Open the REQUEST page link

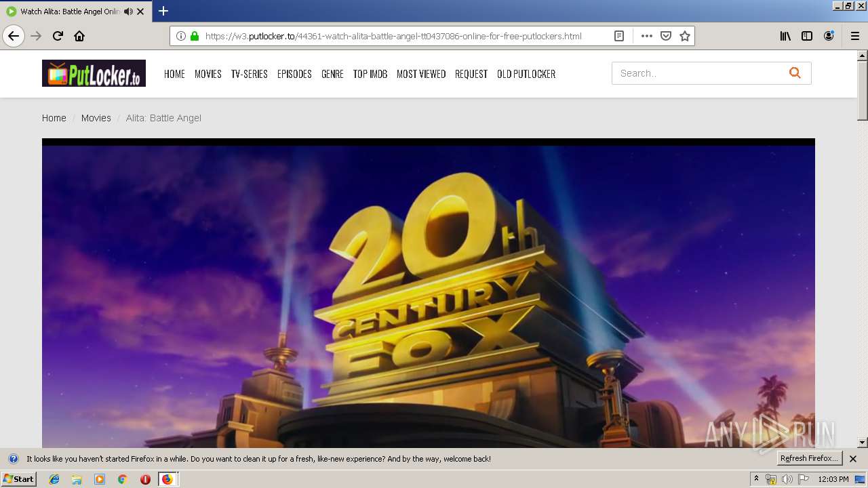click(471, 74)
